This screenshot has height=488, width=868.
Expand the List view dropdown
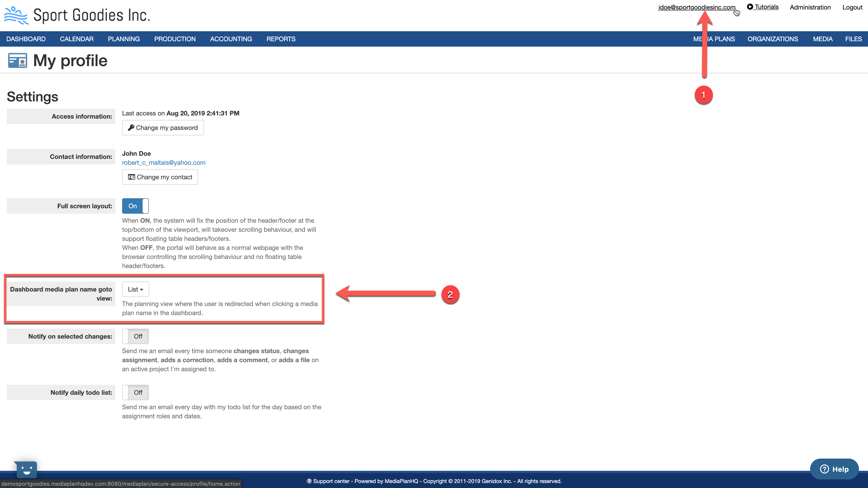135,289
